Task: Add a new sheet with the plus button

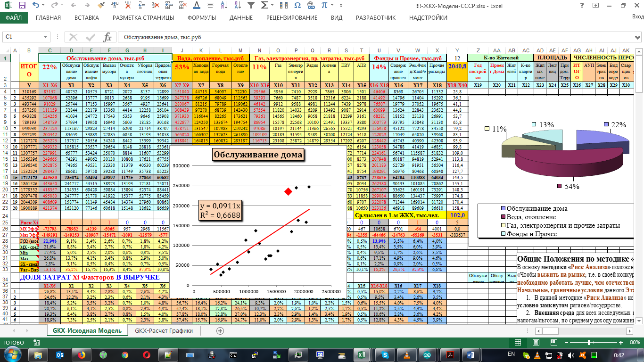Action: point(220,330)
